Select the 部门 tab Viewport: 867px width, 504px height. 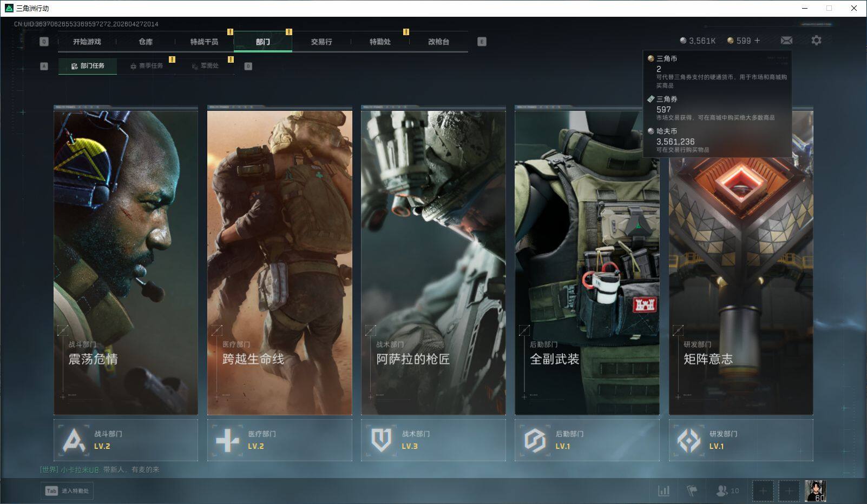click(263, 42)
